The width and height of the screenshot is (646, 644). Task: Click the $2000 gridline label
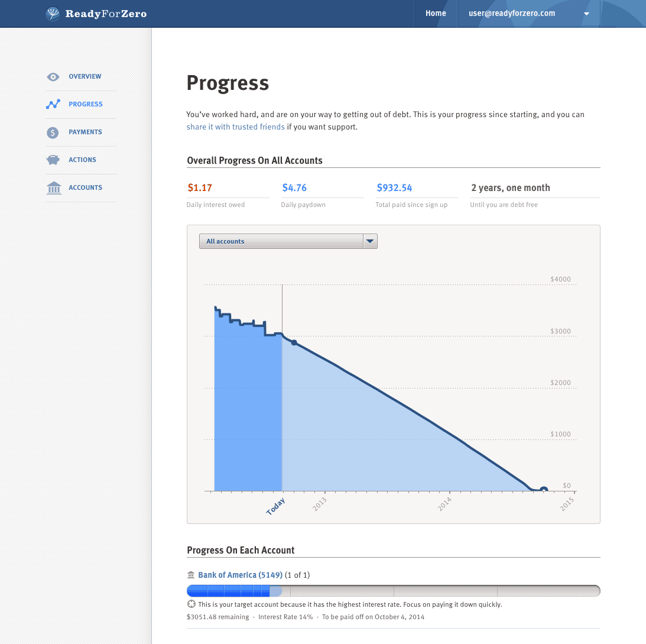[x=561, y=383]
